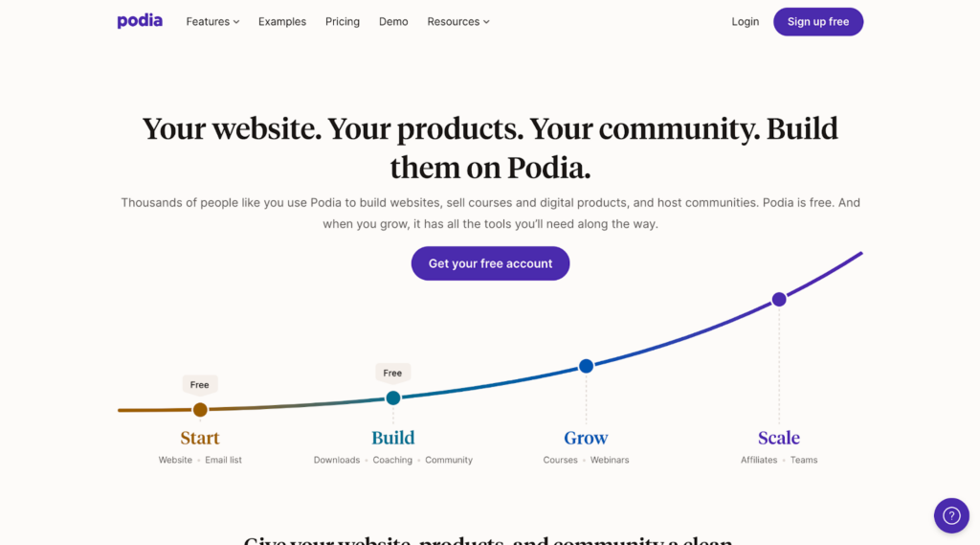
Task: Click the Free badge above Start
Action: tap(199, 385)
